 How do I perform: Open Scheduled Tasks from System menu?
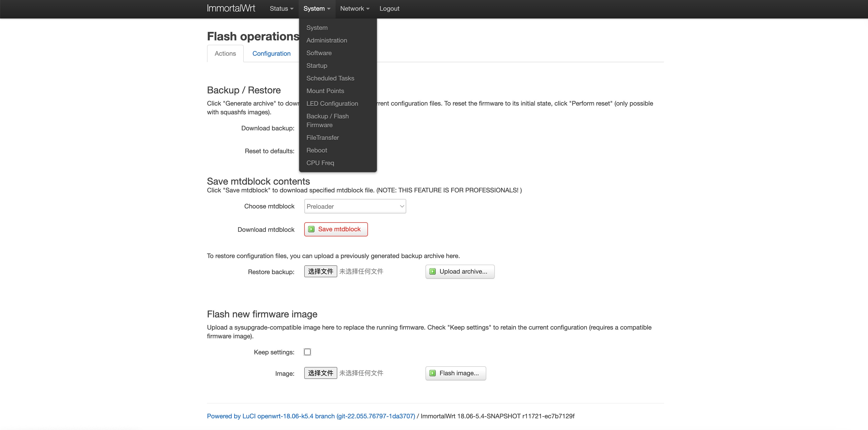330,78
